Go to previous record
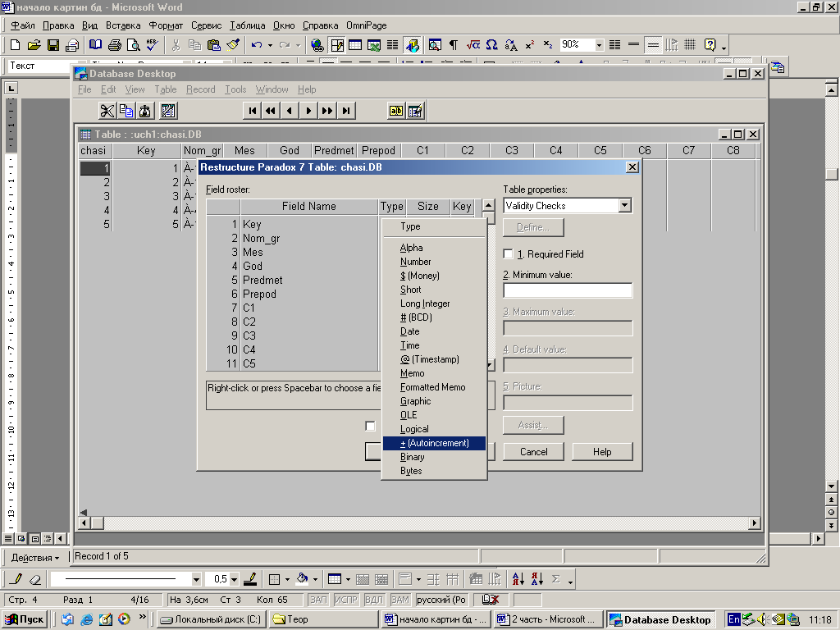The width and height of the screenshot is (840, 630). click(x=290, y=111)
